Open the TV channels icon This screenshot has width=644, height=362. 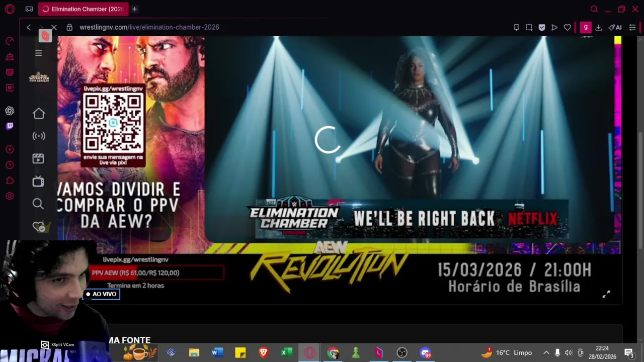[x=38, y=181]
